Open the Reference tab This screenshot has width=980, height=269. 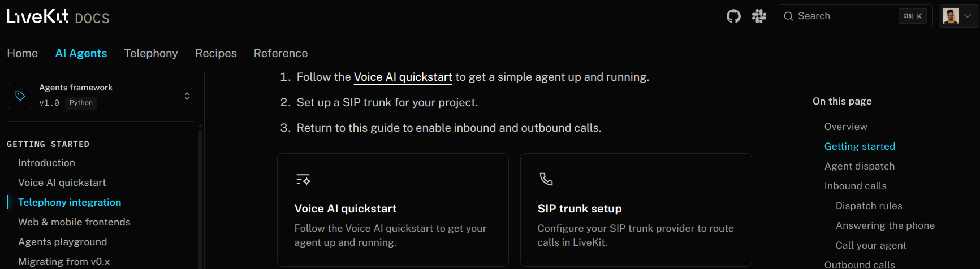[280, 53]
